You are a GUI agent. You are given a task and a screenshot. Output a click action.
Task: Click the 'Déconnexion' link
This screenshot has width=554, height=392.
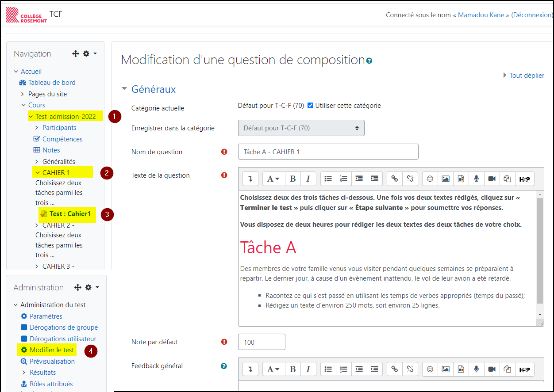pyautogui.click(x=531, y=15)
